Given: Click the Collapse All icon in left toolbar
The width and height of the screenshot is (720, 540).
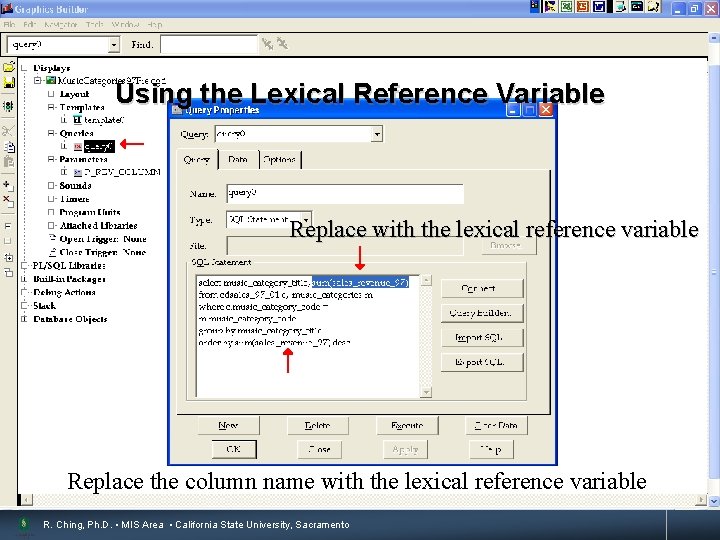Looking at the screenshot, I should click(x=8, y=273).
